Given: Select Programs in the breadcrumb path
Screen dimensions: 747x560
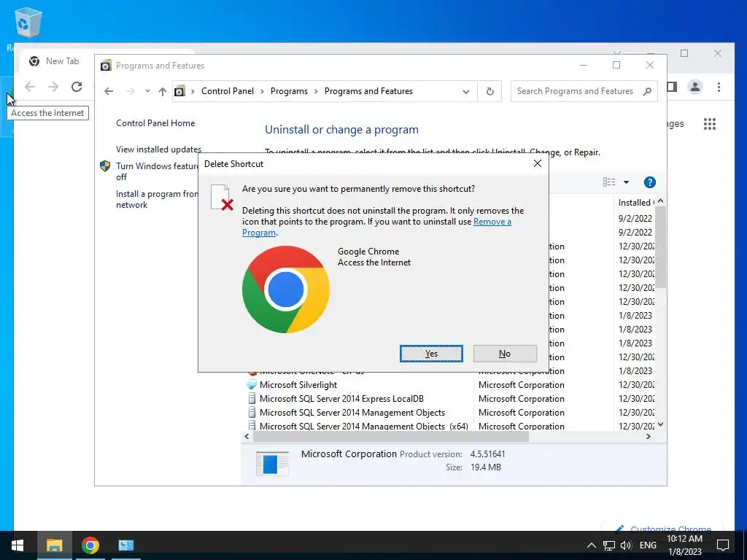Looking at the screenshot, I should click(289, 91).
